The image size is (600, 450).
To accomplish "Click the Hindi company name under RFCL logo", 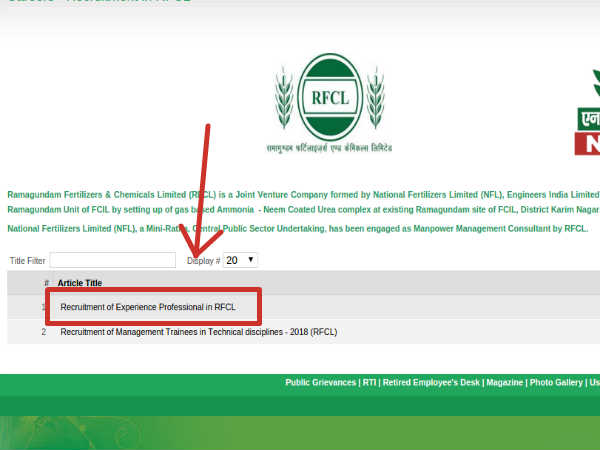I will pos(329,148).
